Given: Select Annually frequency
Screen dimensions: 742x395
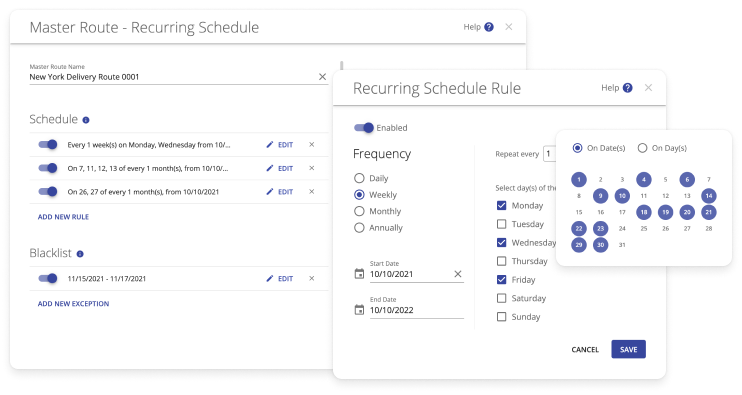Looking at the screenshot, I should click(359, 228).
